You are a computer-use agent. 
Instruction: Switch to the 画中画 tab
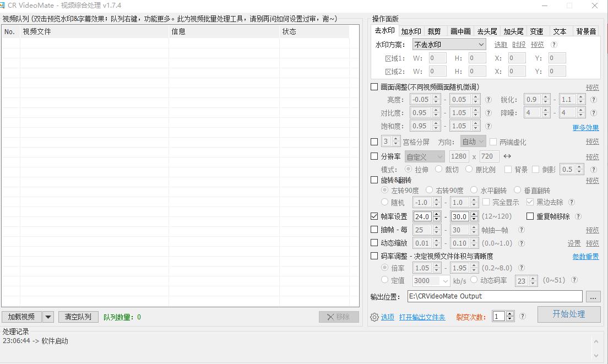(x=460, y=31)
